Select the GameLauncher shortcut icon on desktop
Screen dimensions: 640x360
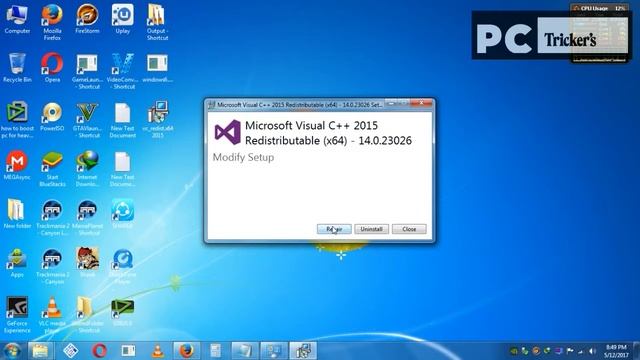pos(87,71)
